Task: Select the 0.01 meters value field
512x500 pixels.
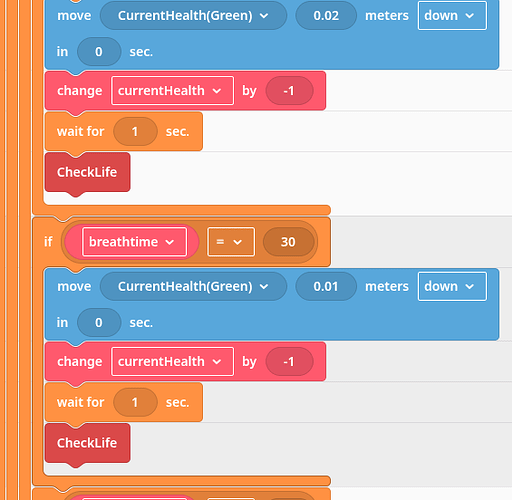Action: pyautogui.click(x=326, y=286)
